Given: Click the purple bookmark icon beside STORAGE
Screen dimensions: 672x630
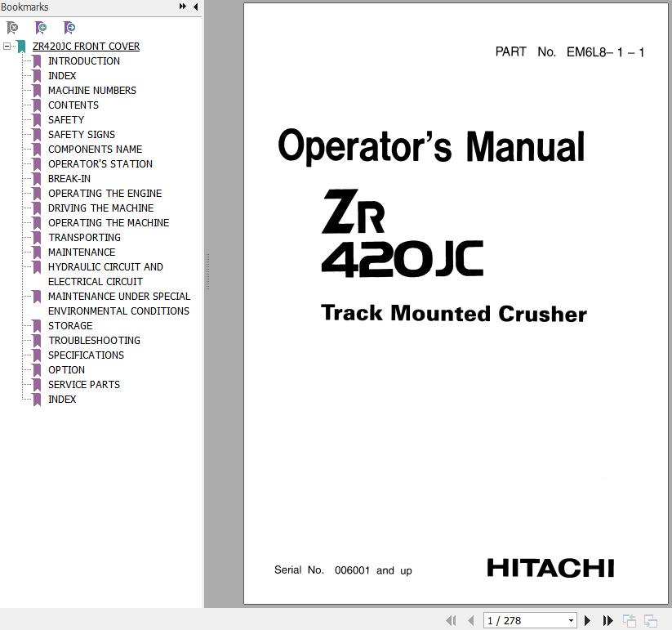Looking at the screenshot, I should tap(38, 326).
